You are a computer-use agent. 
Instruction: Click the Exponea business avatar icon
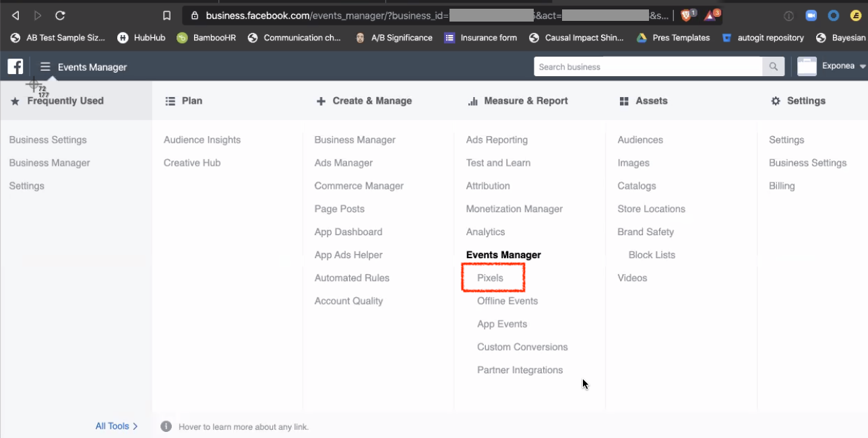pyautogui.click(x=807, y=66)
